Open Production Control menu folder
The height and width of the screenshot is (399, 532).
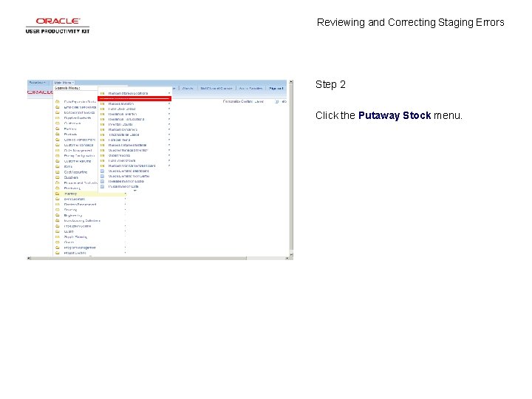(78, 226)
